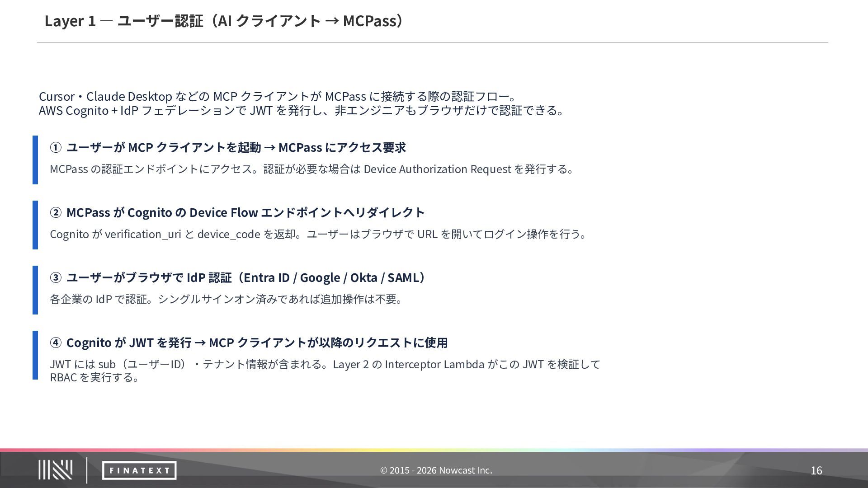Viewport: 868px width, 488px height.
Task: Select the Cognito が JWT を発行 heading
Action: (x=257, y=343)
